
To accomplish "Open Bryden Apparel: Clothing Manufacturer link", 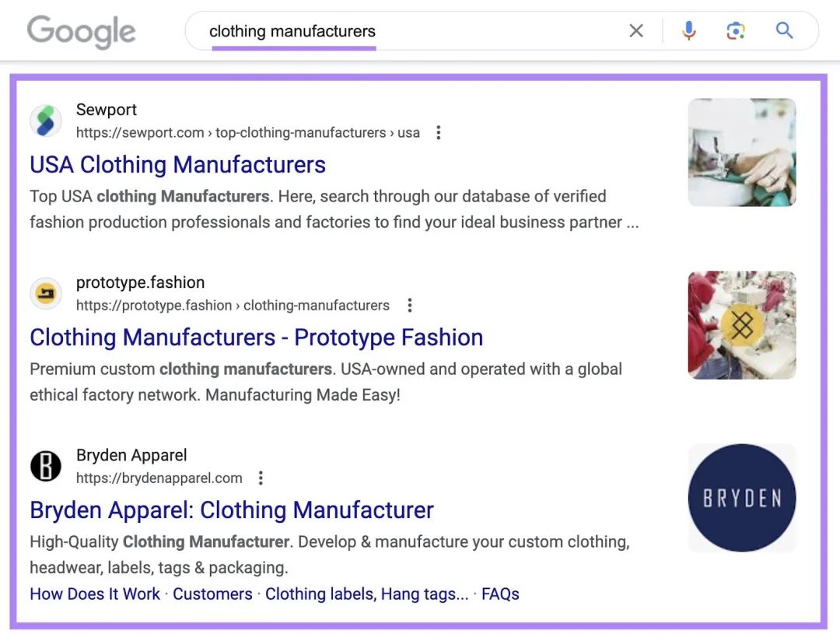I will [232, 510].
